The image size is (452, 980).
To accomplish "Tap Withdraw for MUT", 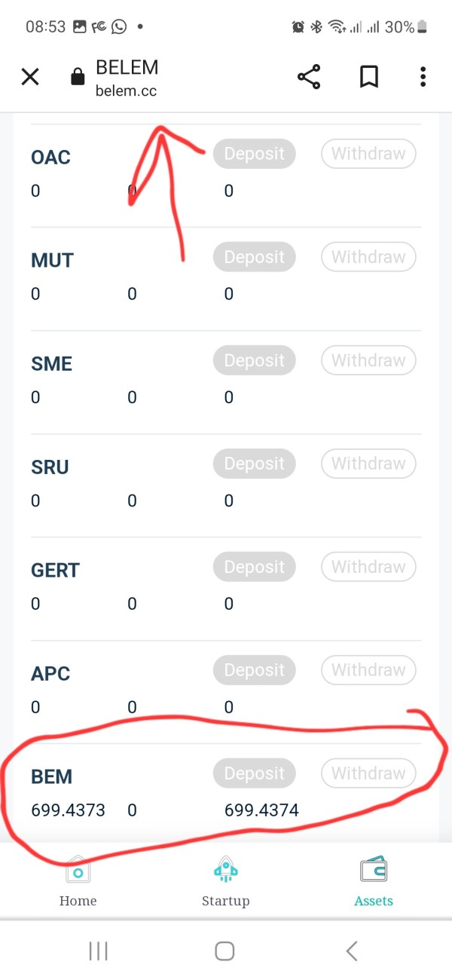I will click(x=368, y=257).
